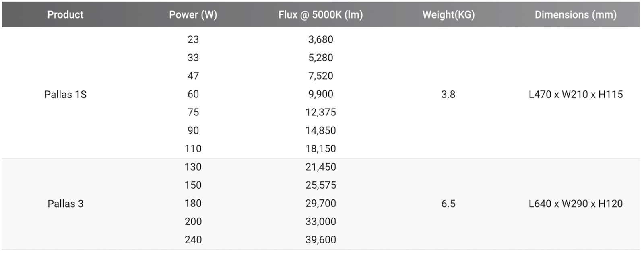Image resolution: width=644 pixels, height=255 pixels.
Task: Select the 9,900 flux value
Action: [320, 94]
